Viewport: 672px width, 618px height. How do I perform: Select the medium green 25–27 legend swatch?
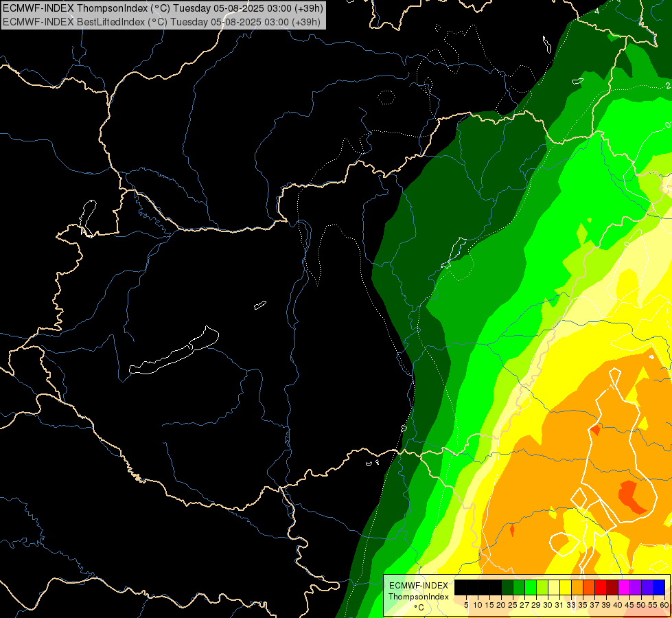[x=519, y=587]
